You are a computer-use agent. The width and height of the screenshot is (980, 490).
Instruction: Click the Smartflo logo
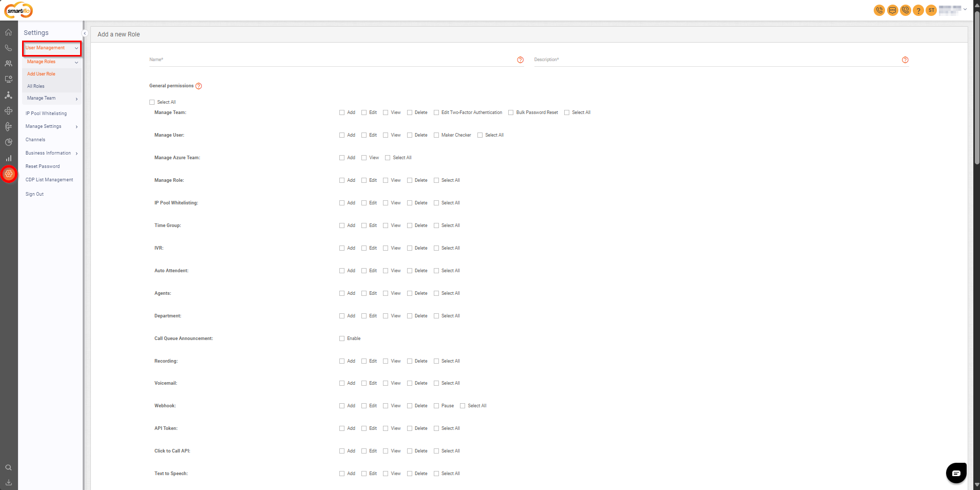(x=18, y=10)
